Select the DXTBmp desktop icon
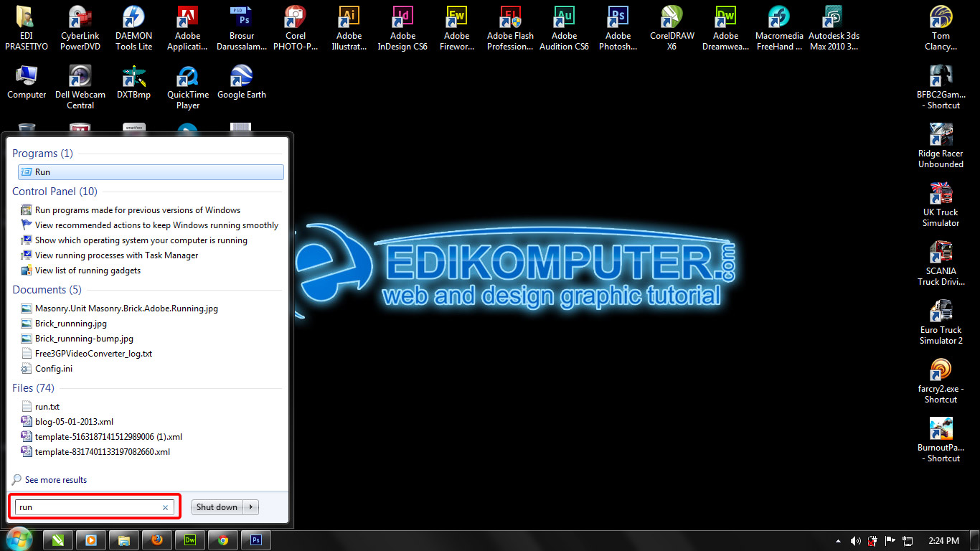 [x=134, y=82]
